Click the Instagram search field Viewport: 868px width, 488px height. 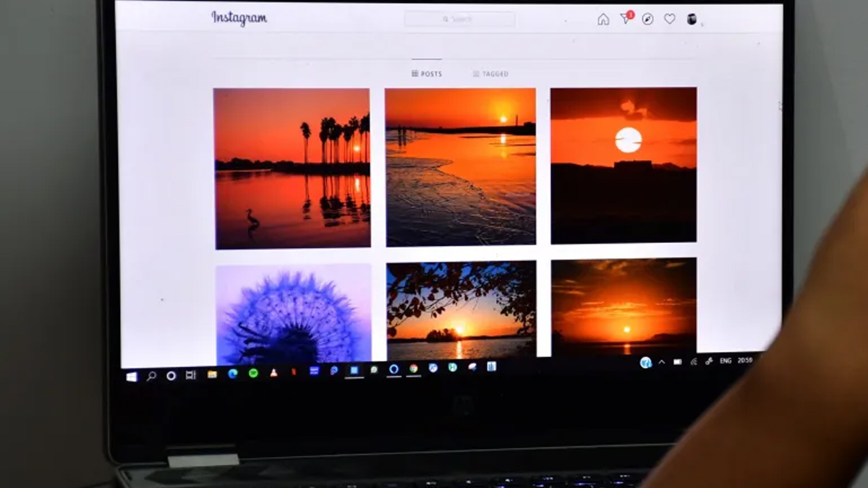click(460, 20)
